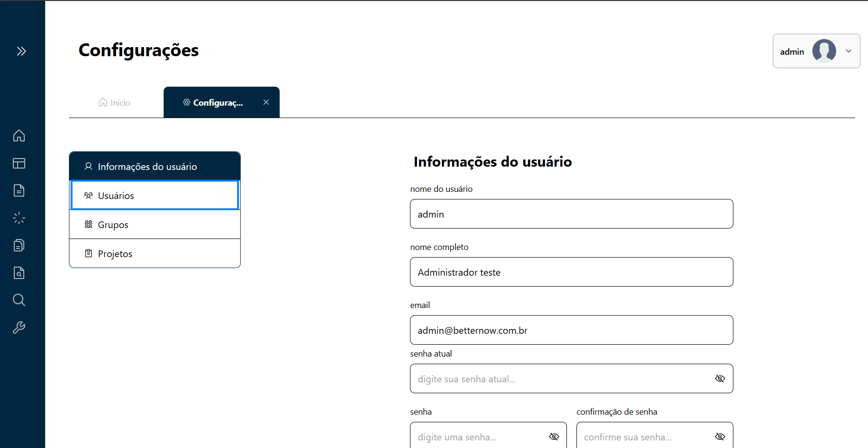Open the wrench tools icon
This screenshot has height=448, width=868.
point(19,327)
